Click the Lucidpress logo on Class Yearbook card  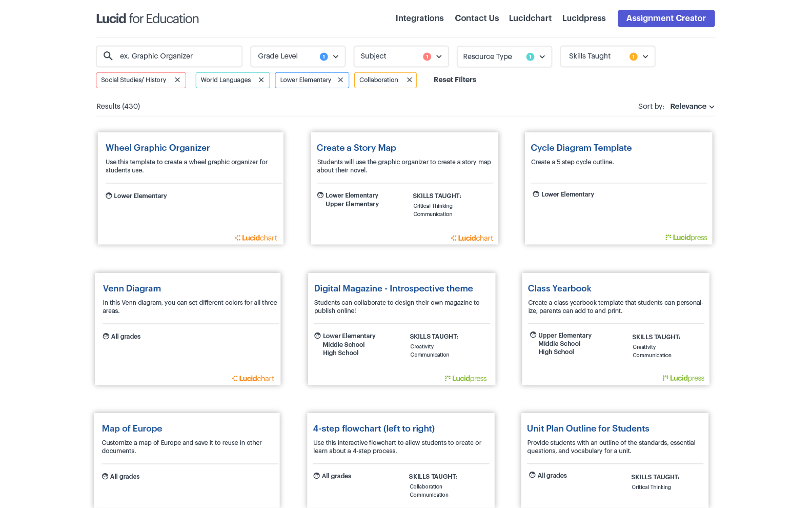tap(683, 378)
